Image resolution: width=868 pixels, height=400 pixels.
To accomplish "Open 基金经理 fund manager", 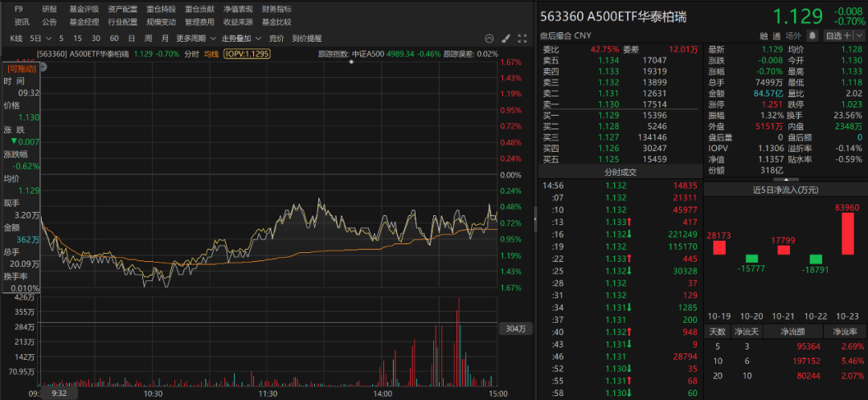I will click(84, 22).
